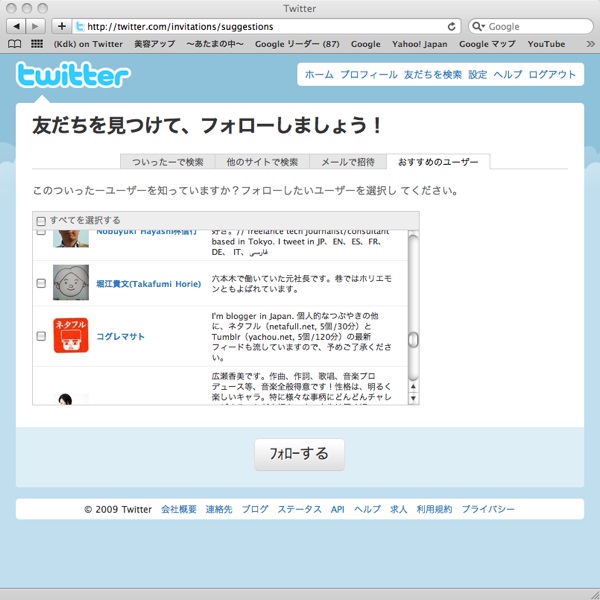
Task: Switch to the メールで招待 tab
Action: [x=348, y=162]
